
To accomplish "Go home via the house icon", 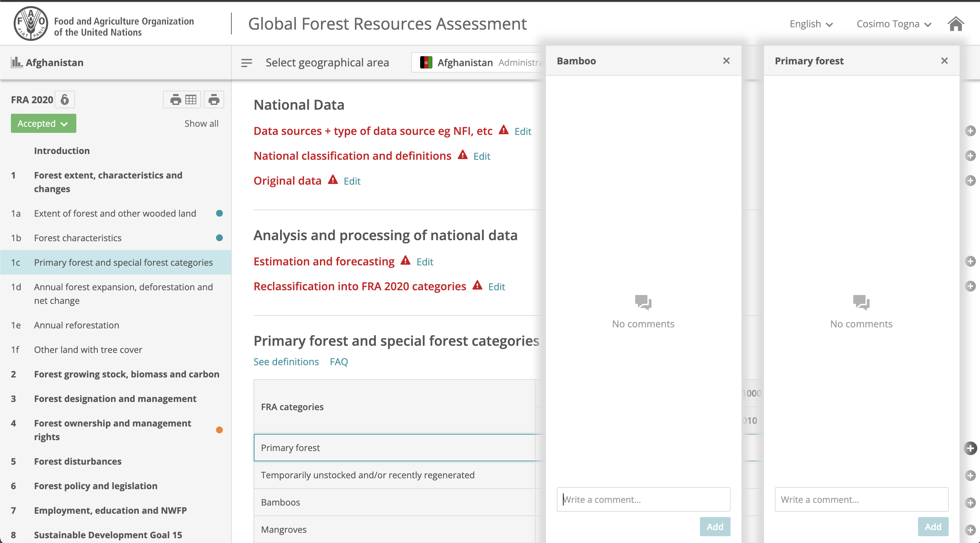I will 956,24.
